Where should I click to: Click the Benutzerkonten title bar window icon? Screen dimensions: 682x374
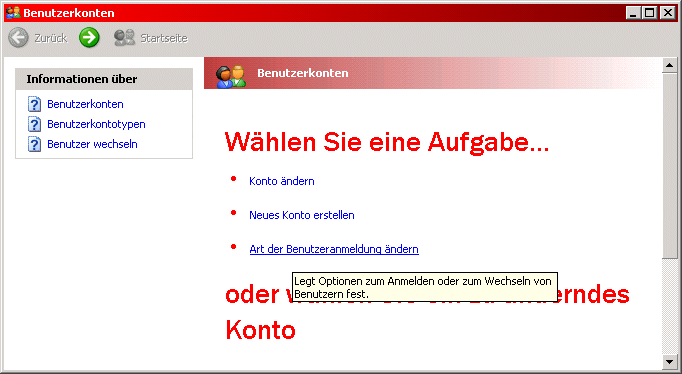coord(13,13)
